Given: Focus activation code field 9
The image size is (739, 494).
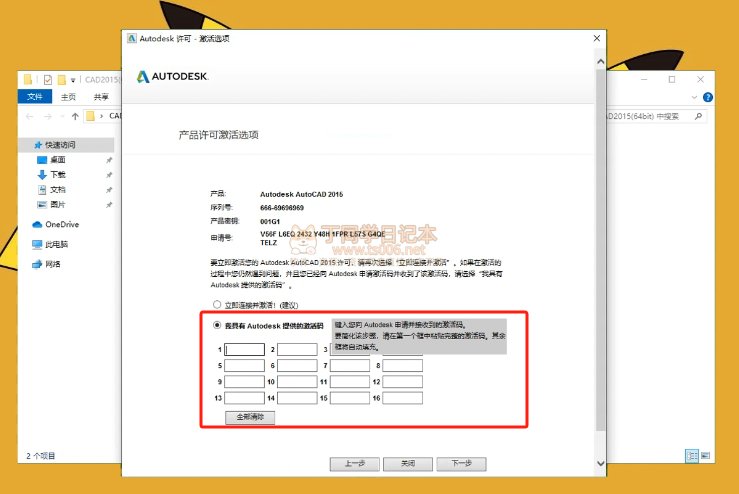Looking at the screenshot, I should (x=244, y=381).
